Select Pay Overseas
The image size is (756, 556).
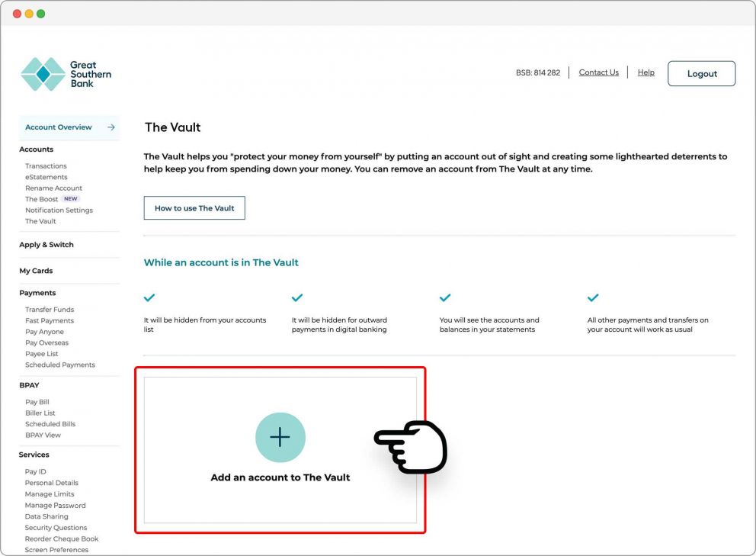(x=46, y=343)
